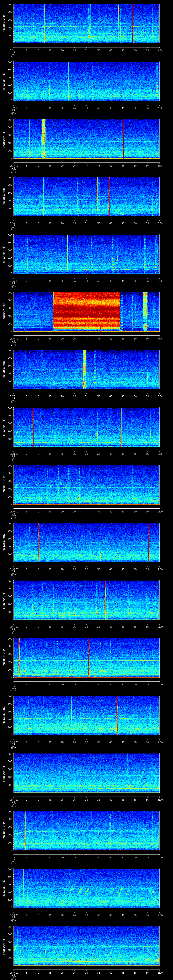Viewport: 173px width, 980px height.
Task: Click the yellow burst near 55 in the 0:06:00 spectrogram
Action: pos(145,312)
